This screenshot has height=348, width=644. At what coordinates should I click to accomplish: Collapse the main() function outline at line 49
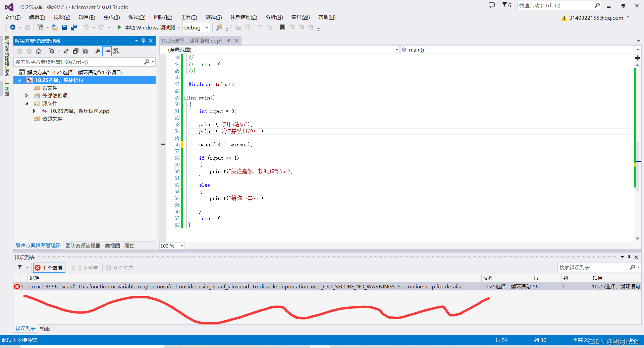coord(186,98)
